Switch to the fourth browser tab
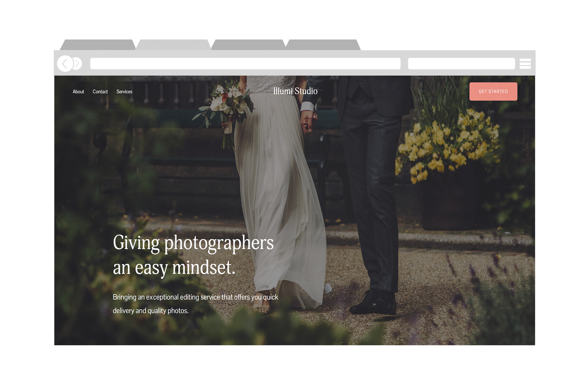588x392 pixels. 323,45
